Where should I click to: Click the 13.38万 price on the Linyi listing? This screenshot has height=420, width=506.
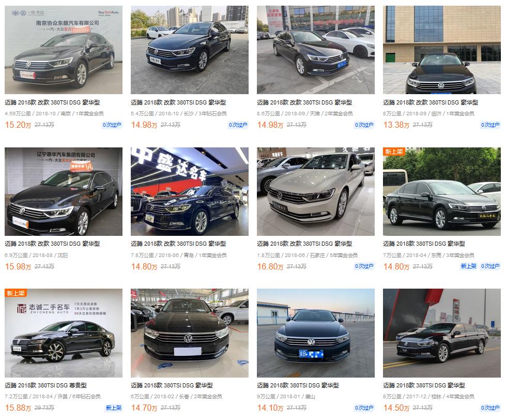pos(396,125)
